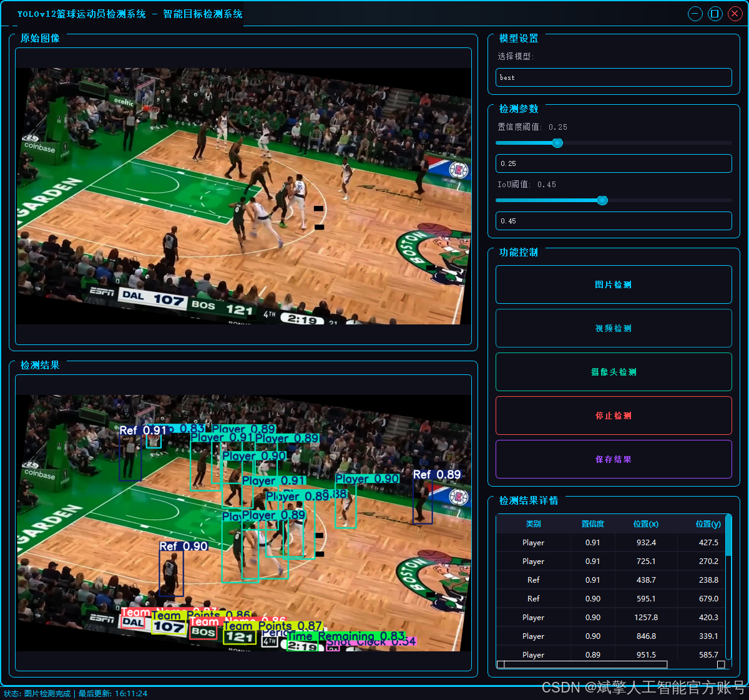Save results with the 保存结果 button

pyautogui.click(x=614, y=459)
